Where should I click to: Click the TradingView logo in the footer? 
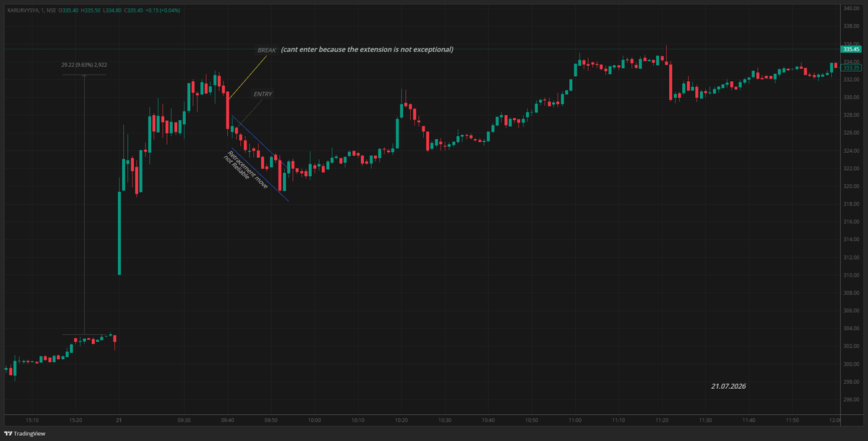point(25,434)
